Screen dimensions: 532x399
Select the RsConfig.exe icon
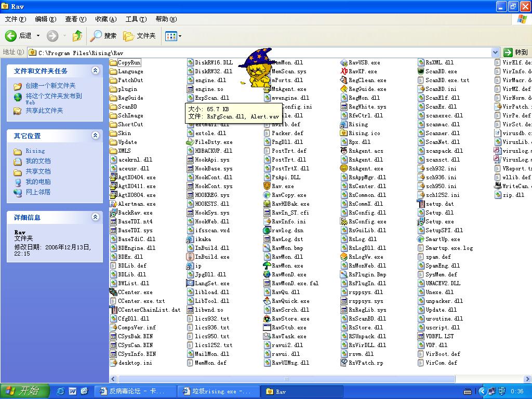344,221
